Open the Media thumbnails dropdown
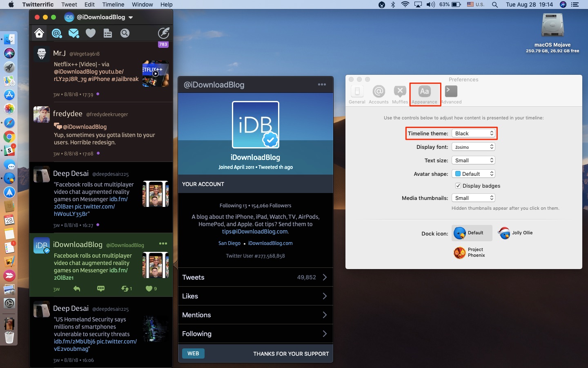Screen dimensions: 588x368 pos(473,198)
